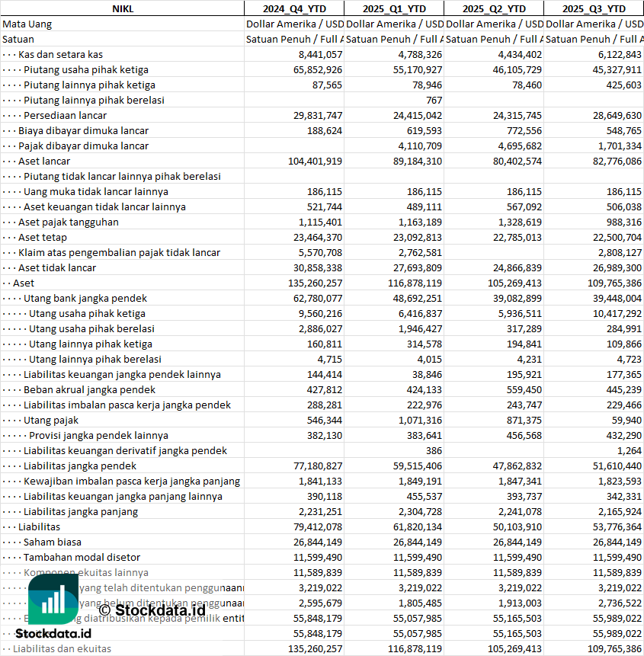Click Utang bank jangka pendek label
The height and width of the screenshot is (656, 644).
pos(85,299)
